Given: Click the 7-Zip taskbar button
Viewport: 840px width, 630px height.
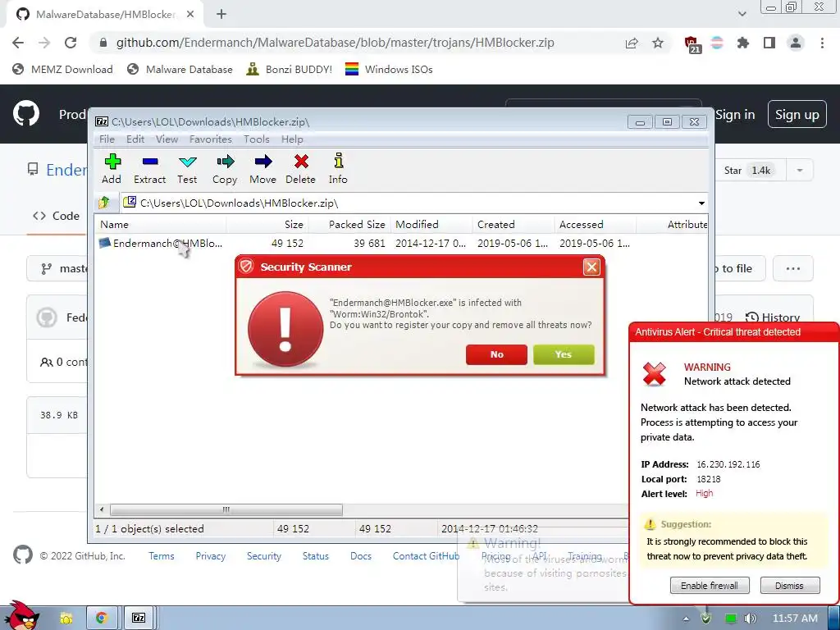Looking at the screenshot, I should coord(139,619).
